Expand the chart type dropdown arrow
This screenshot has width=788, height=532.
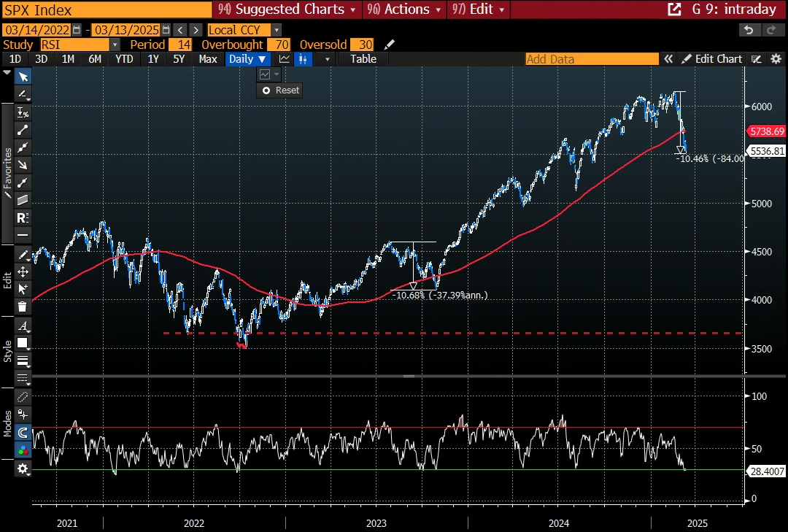(327, 59)
